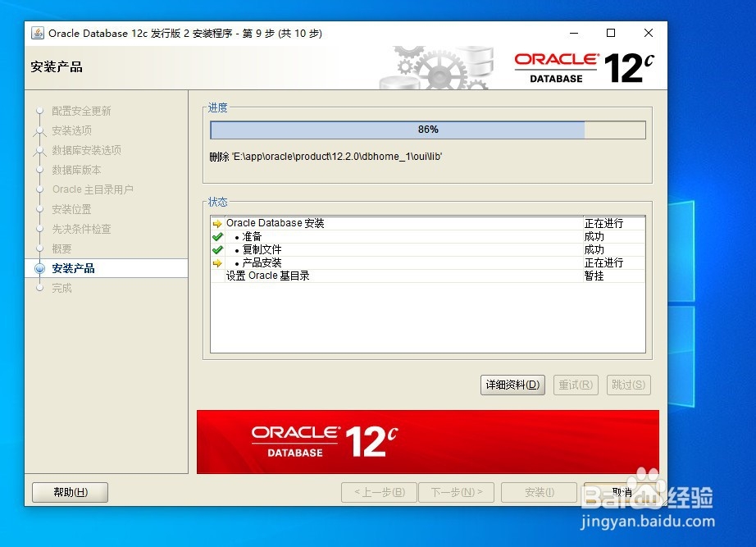The height and width of the screenshot is (547, 756).
Task: Click the yellow arrow beside Oracle Database 安装
Action: click(216, 223)
